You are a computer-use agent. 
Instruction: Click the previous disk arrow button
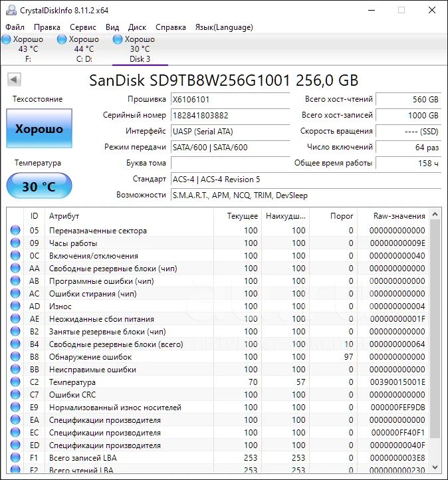[x=14, y=80]
